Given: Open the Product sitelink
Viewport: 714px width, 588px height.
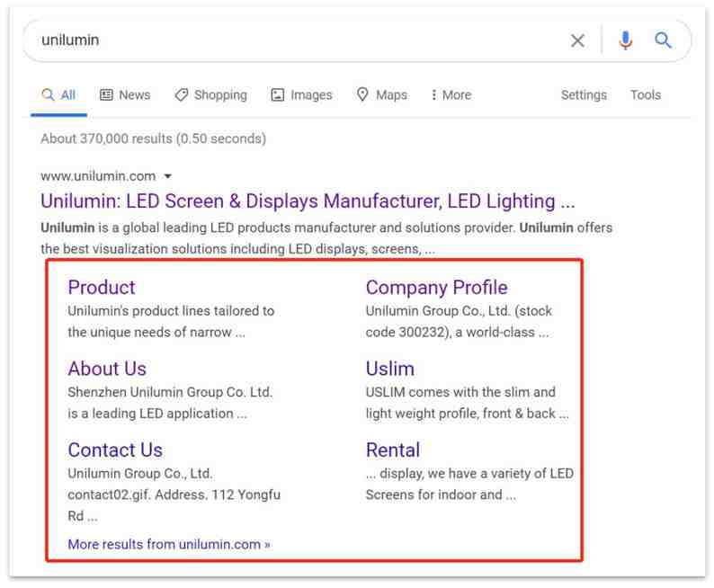Looking at the screenshot, I should click(102, 288).
